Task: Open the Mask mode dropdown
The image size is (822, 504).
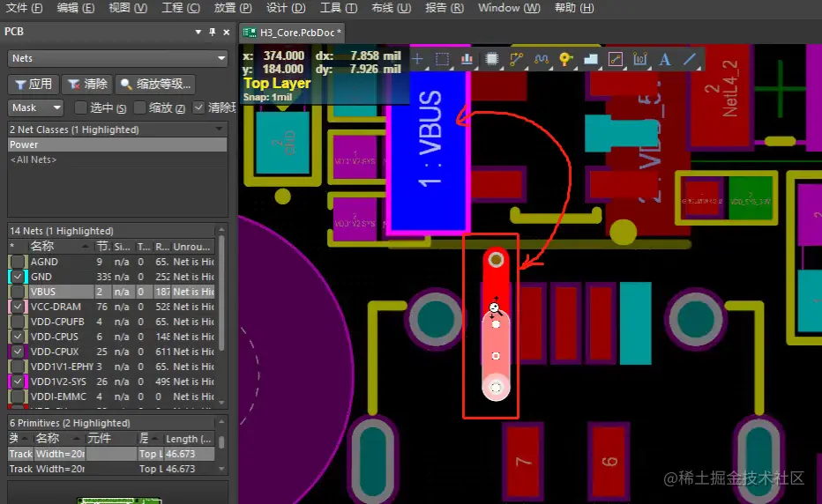Action: click(35, 107)
